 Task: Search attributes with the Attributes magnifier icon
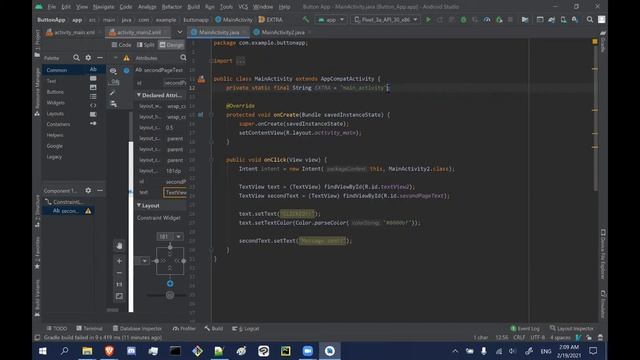pos(183,58)
